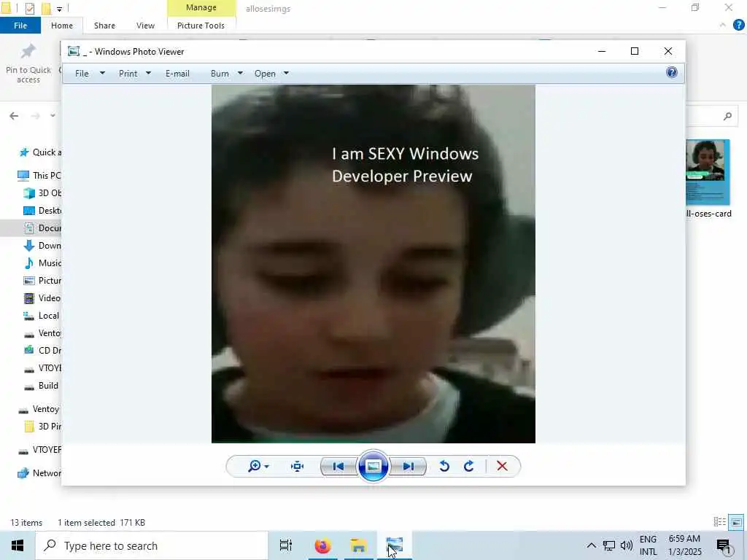Open Firefox from the taskbar
747x560 pixels.
(x=322, y=545)
